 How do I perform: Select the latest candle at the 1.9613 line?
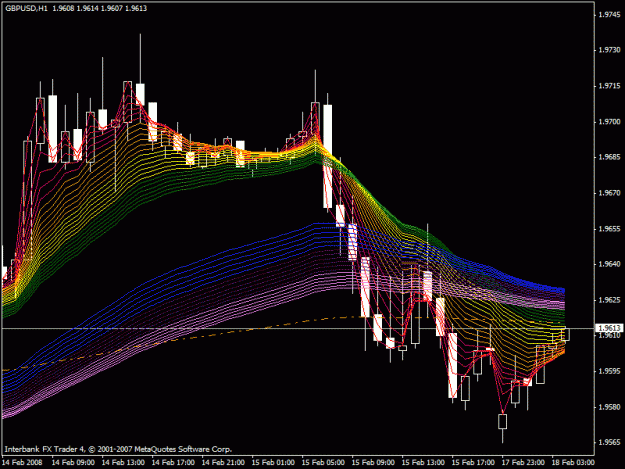(x=565, y=334)
